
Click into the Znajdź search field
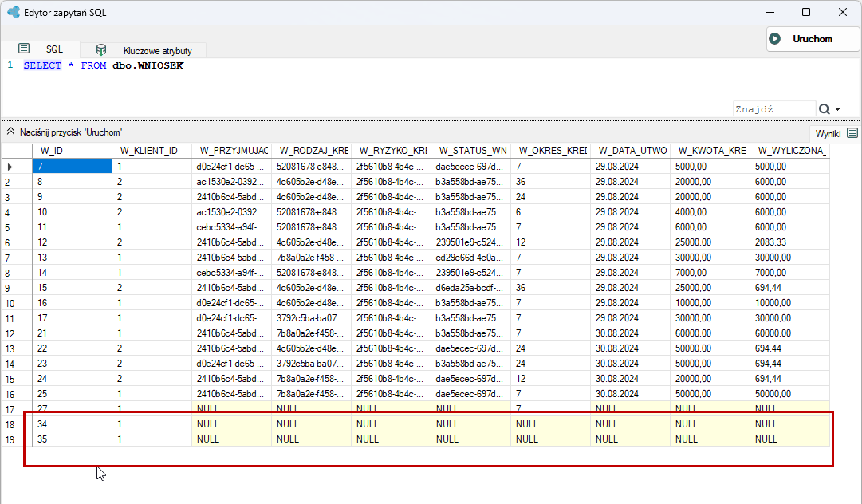774,109
